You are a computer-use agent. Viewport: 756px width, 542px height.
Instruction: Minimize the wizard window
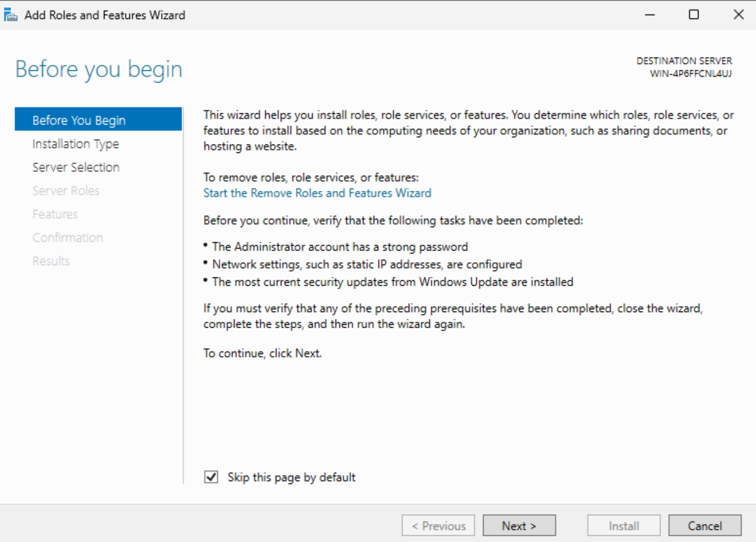(650, 15)
